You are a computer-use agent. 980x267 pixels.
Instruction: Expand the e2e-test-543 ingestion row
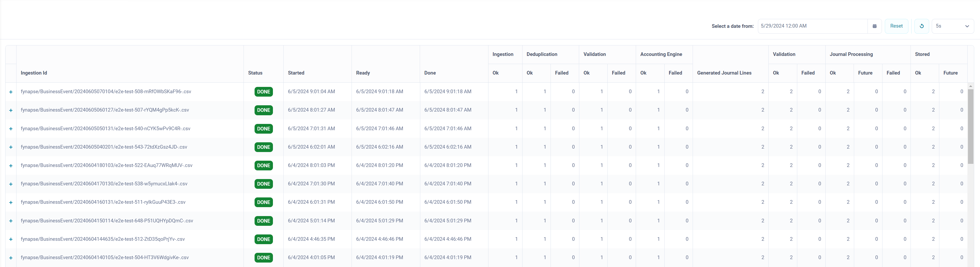coord(11,147)
